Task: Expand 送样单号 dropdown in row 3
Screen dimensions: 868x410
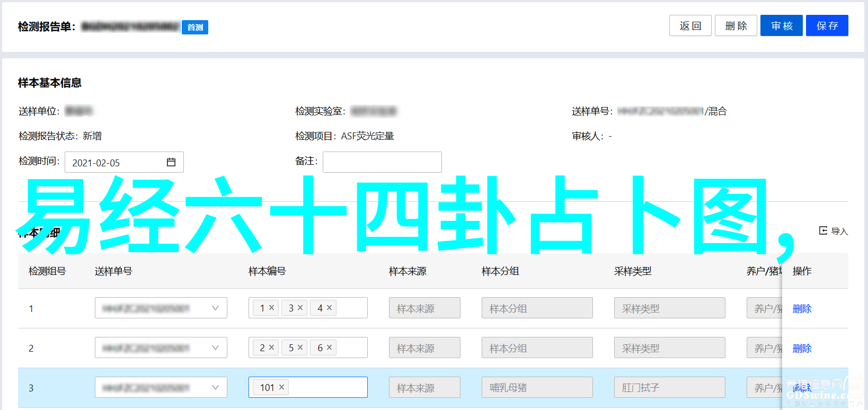Action: (x=215, y=387)
